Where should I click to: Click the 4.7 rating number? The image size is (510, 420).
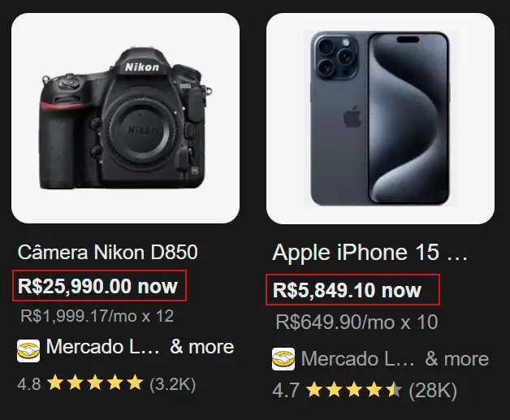285,391
